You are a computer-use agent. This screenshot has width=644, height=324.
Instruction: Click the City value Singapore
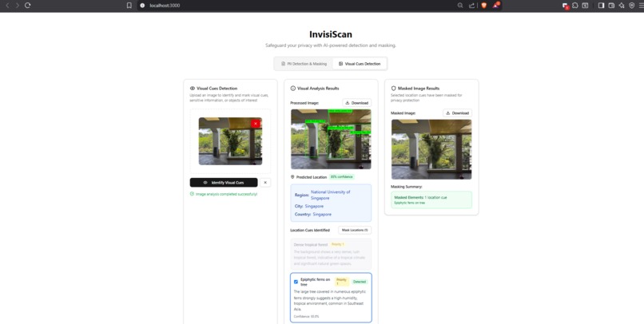pos(314,206)
